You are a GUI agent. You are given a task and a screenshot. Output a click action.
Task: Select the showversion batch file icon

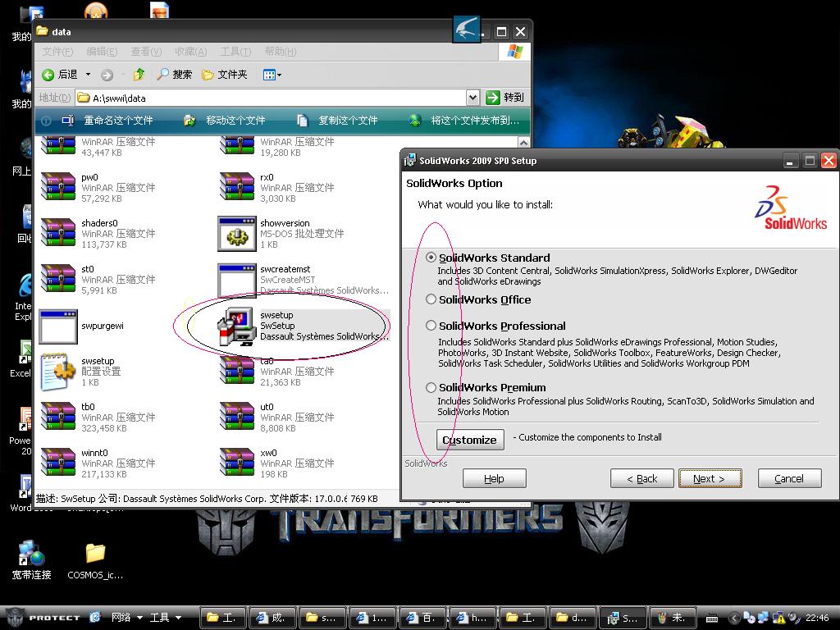[237, 233]
